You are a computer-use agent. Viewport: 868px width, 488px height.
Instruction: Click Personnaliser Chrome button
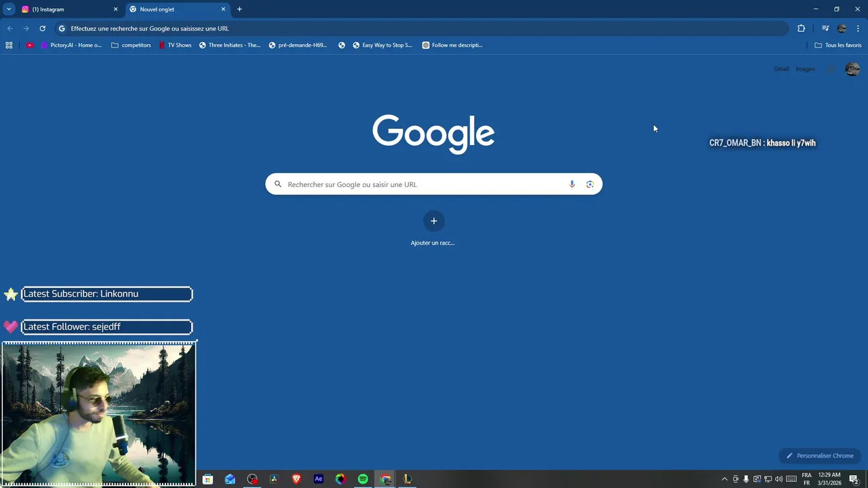[x=821, y=455]
